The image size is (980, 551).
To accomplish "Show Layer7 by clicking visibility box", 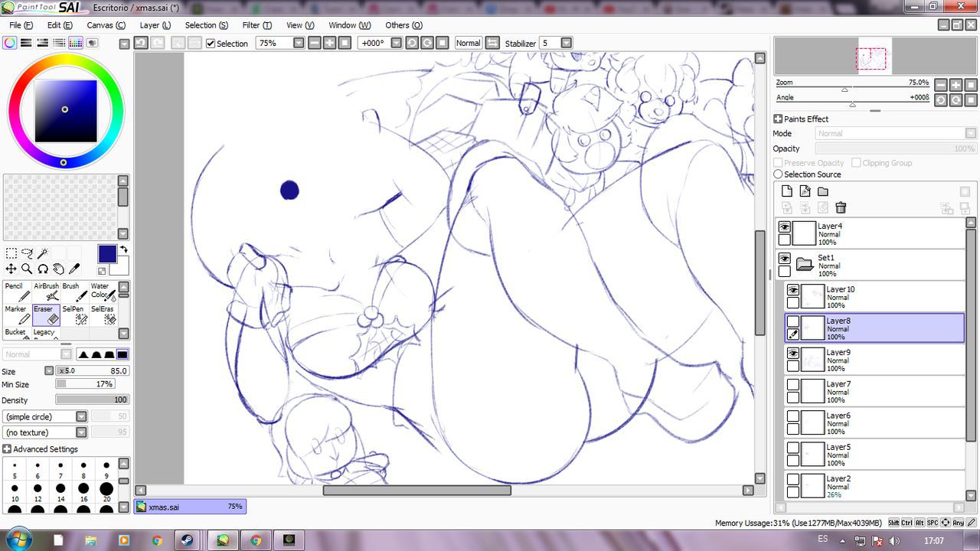I will tap(793, 384).
